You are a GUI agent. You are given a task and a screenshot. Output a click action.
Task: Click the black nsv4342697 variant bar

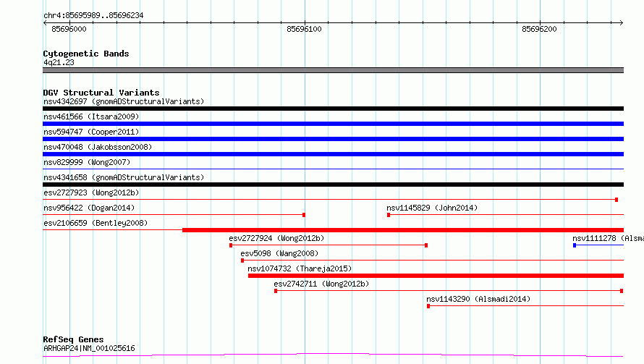tap(333, 109)
